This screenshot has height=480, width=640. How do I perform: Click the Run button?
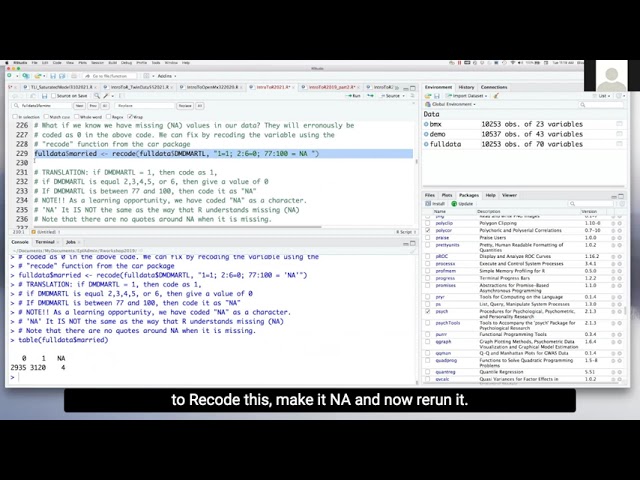coord(354,96)
